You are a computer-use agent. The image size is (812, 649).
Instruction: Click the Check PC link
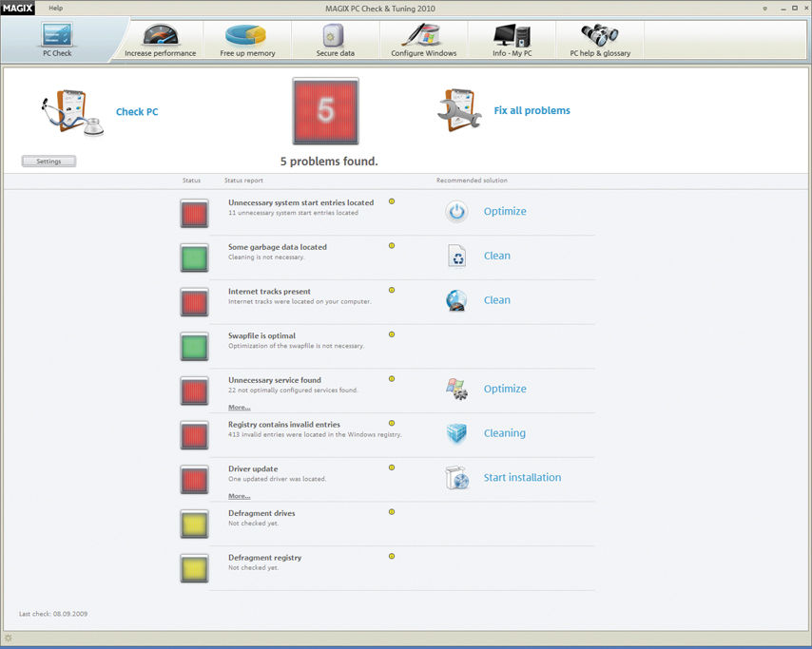coord(137,112)
